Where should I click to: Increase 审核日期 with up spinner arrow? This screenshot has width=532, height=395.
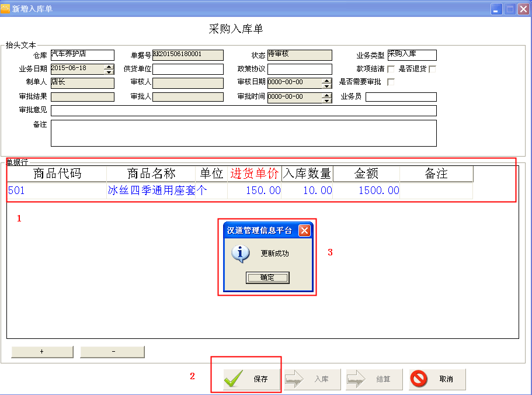tap(326, 81)
